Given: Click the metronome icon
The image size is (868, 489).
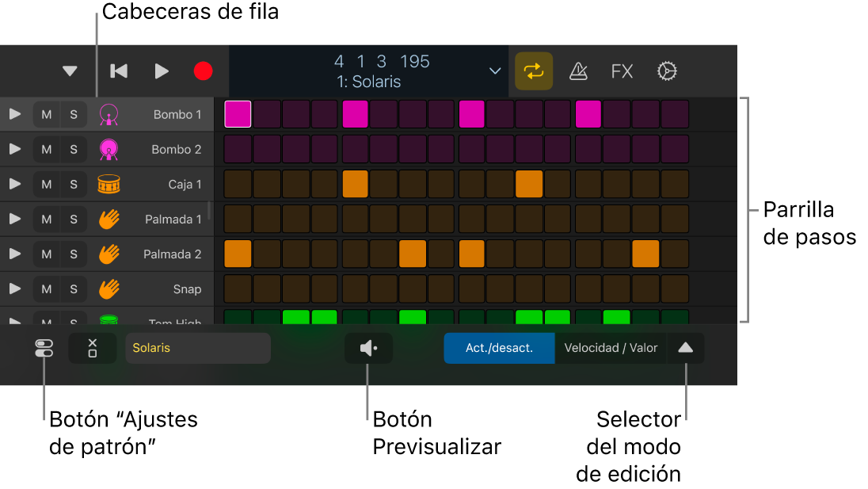Looking at the screenshot, I should pos(578,71).
